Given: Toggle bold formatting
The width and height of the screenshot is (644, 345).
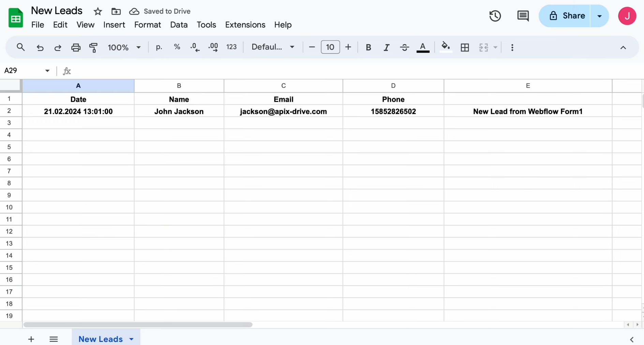Looking at the screenshot, I should pos(368,47).
